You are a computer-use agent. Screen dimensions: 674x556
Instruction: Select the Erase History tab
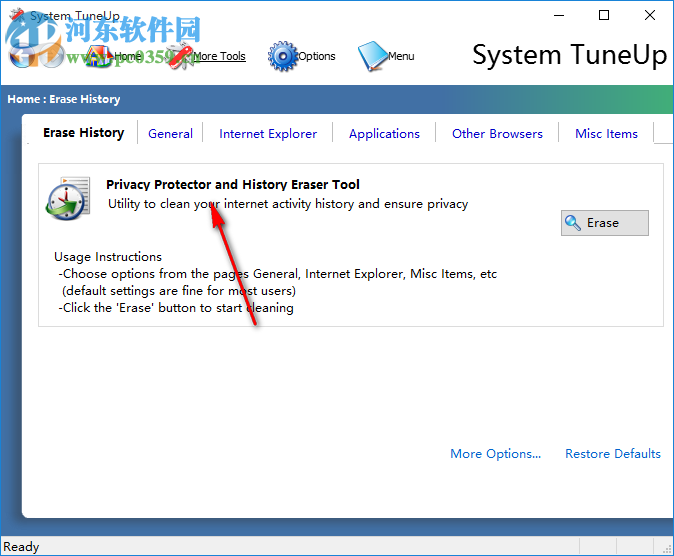83,133
